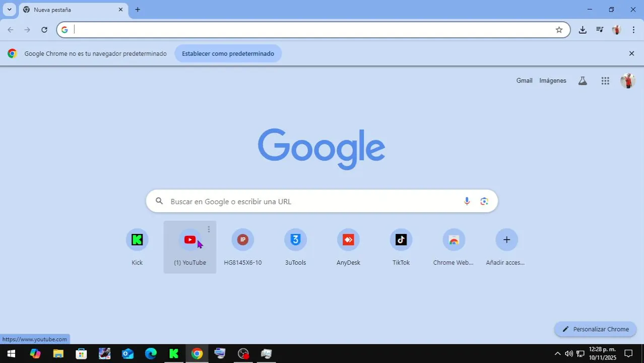Screen dimensions: 644x363
Task: Close the Nueva pestaña tab
Action: (120, 10)
